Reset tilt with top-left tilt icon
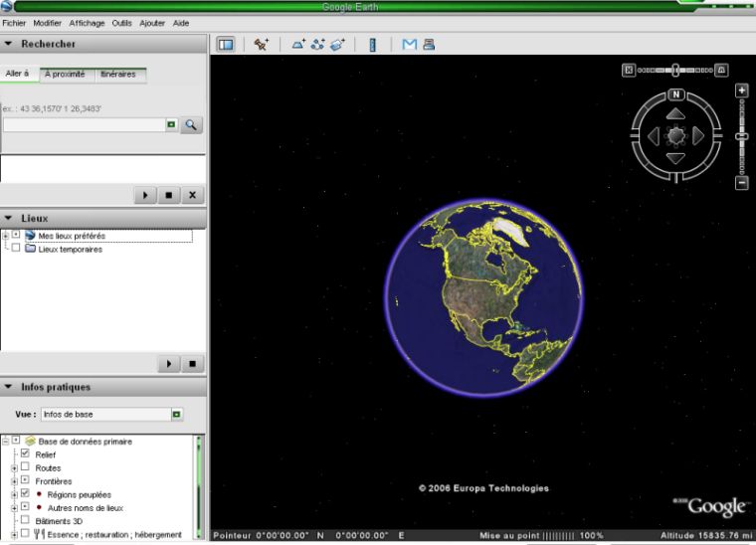 [x=629, y=71]
